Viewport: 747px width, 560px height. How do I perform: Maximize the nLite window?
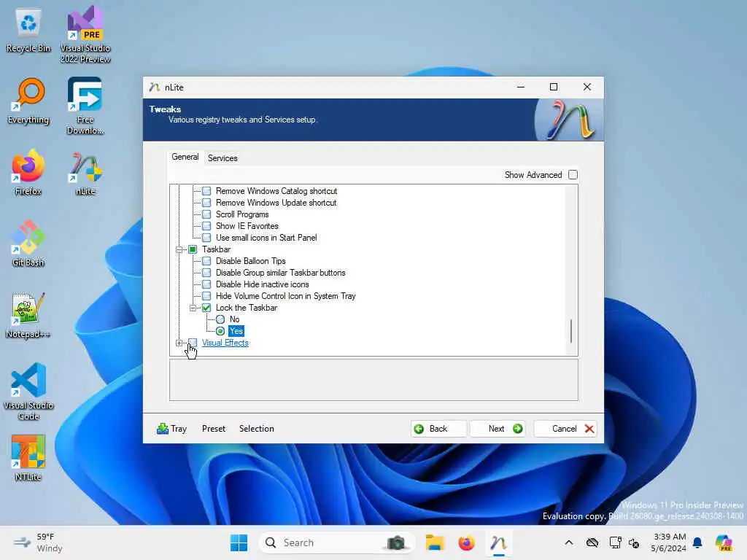(x=554, y=87)
